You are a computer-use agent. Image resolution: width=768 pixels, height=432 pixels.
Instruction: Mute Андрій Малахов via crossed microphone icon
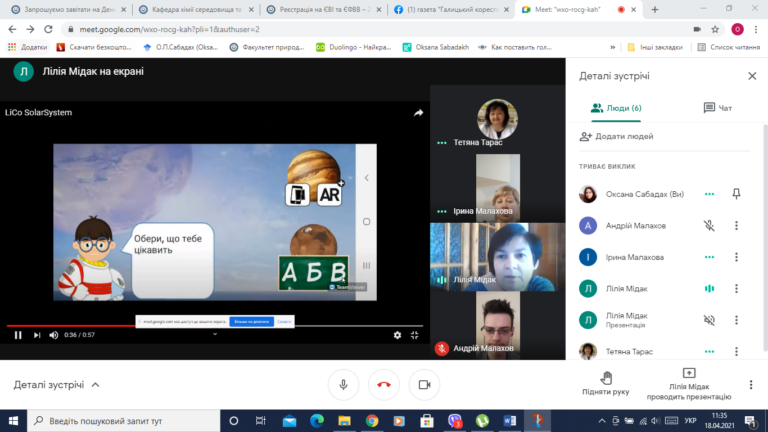click(x=709, y=225)
